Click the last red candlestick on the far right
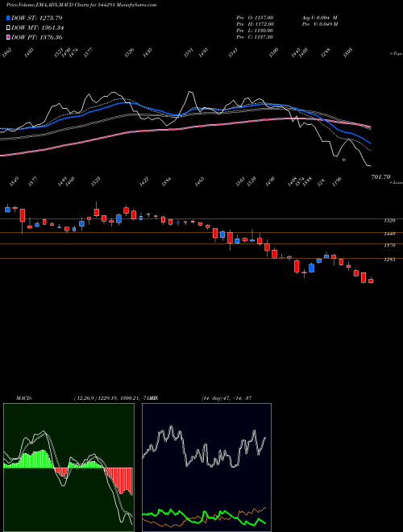 tap(371, 281)
